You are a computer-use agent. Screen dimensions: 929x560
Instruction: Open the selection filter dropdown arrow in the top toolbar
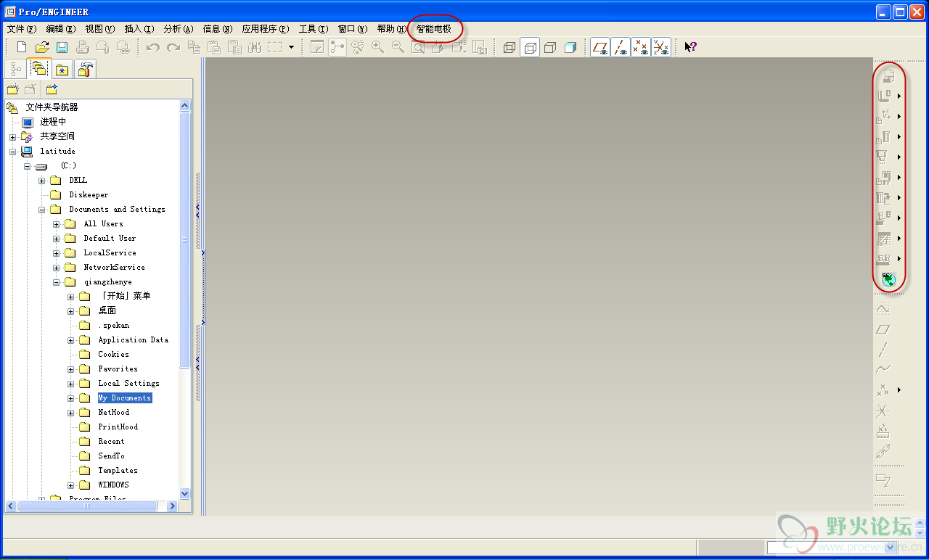pos(291,47)
